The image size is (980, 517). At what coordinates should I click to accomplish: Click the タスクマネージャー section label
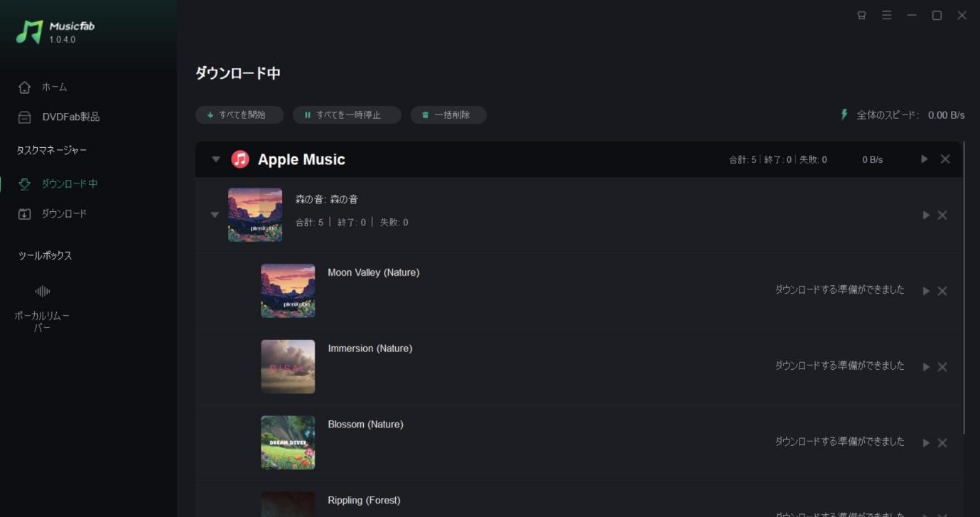[x=52, y=150]
